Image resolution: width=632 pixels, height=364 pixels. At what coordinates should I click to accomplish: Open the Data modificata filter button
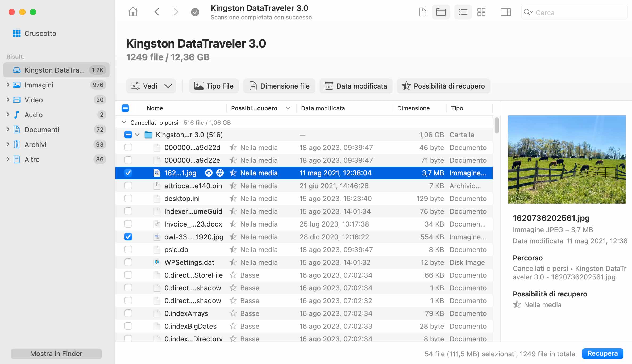356,86
